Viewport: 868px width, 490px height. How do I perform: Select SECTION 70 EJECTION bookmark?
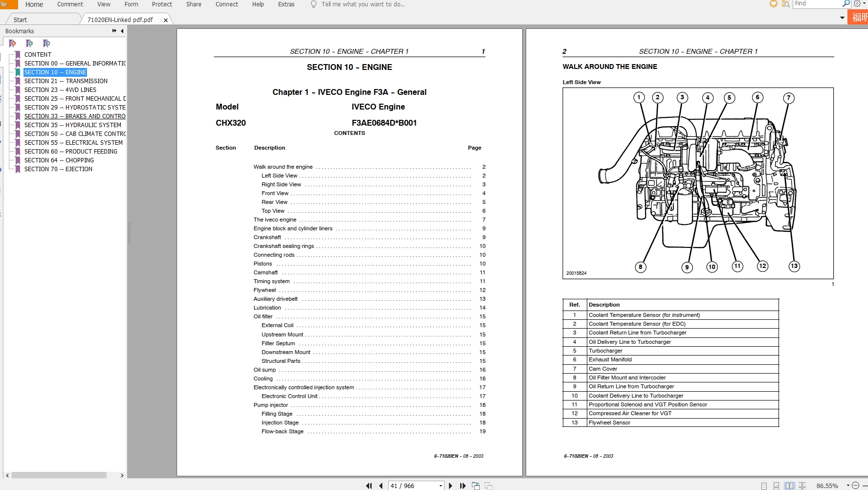tap(58, 169)
